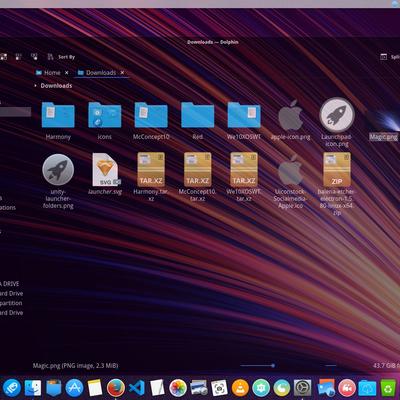400x400 pixels.
Task: Close the Home tab
Action: pos(67,73)
